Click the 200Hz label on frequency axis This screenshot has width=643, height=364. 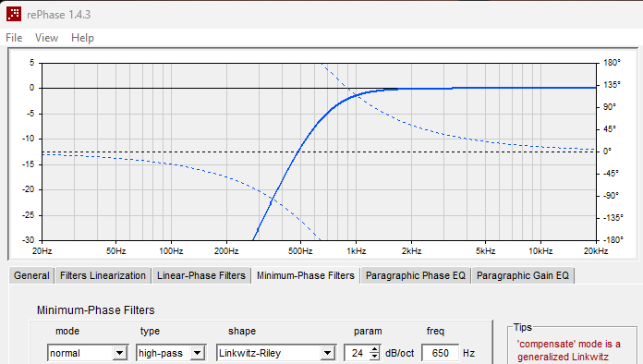click(x=226, y=251)
